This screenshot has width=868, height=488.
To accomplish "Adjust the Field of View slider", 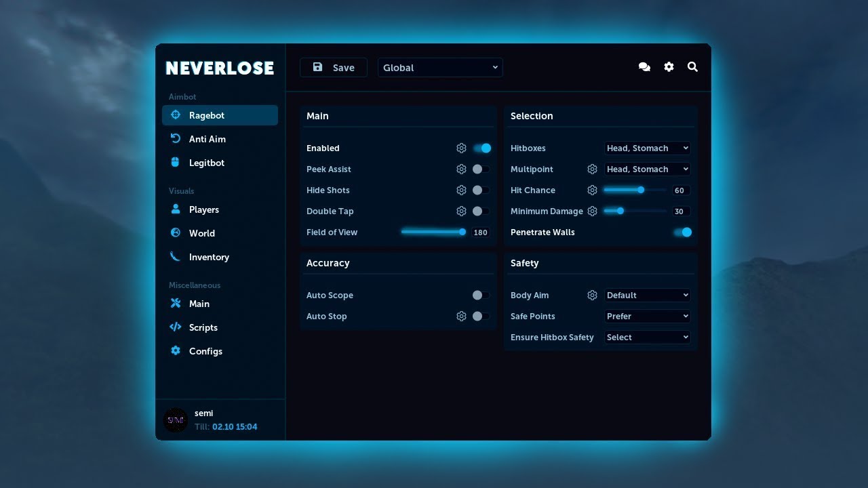I will 433,232.
